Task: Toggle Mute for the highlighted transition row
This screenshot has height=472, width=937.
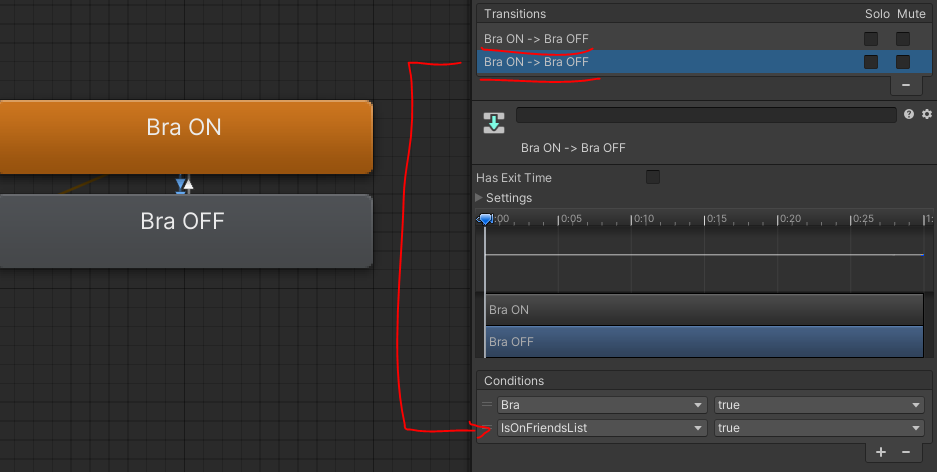Action: click(x=903, y=62)
